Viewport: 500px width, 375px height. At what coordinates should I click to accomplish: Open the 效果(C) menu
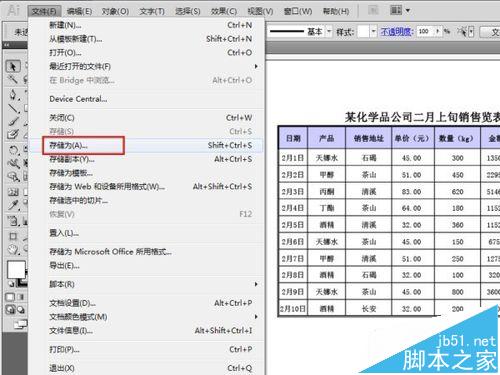pos(224,11)
